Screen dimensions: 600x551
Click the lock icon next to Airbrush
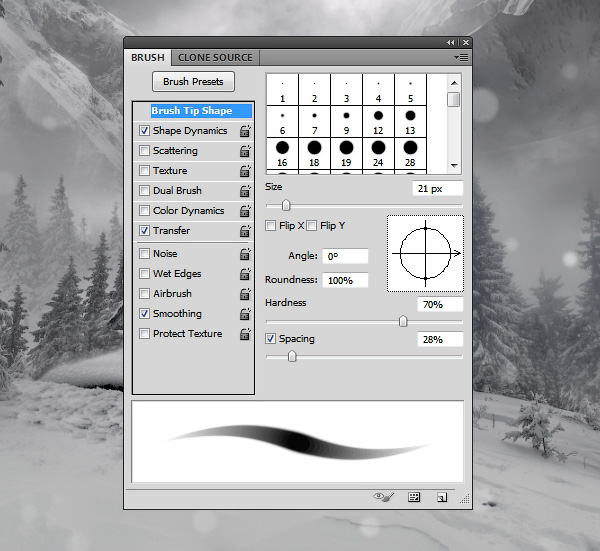click(x=245, y=294)
